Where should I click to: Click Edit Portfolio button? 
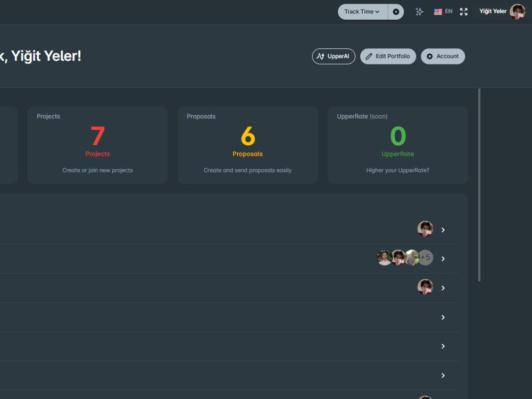[x=388, y=56]
